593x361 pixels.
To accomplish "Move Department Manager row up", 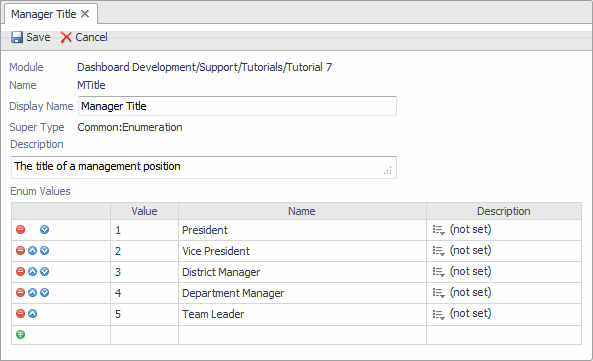I will [x=33, y=293].
